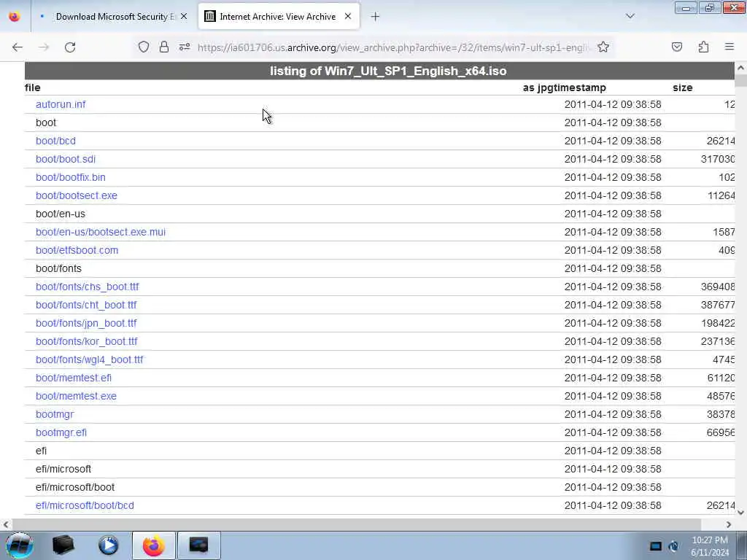
Task: Open the dark window application in the taskbar
Action: (198, 545)
